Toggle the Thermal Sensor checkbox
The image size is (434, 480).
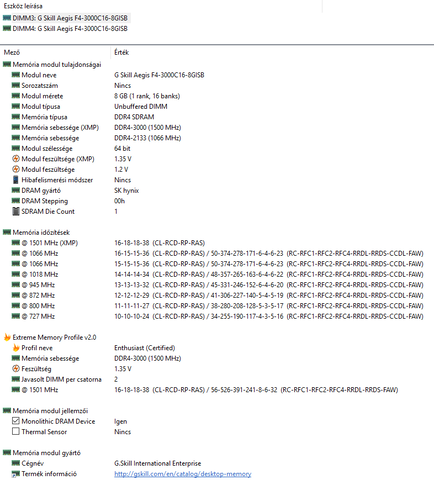[16, 431]
